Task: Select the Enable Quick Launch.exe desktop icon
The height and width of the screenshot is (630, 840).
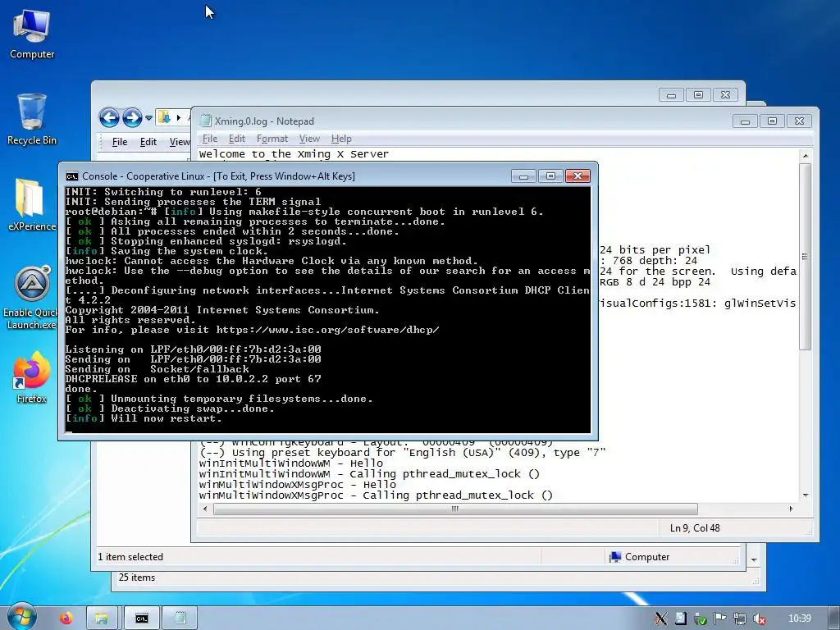Action: (30, 297)
